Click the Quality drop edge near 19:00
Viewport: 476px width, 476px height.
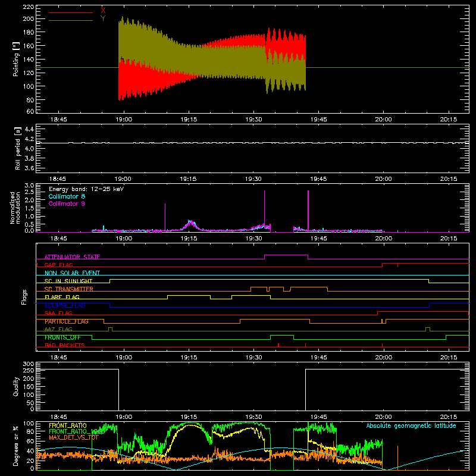click(x=118, y=390)
